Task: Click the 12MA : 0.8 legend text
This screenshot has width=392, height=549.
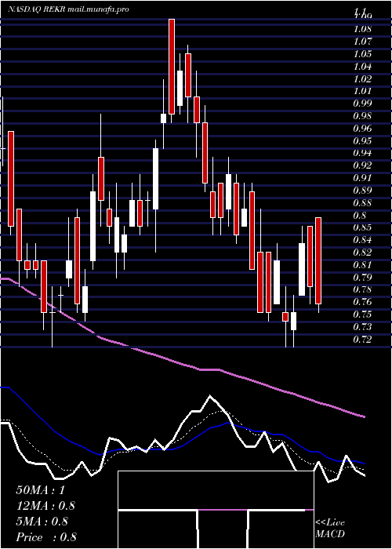Action: [x=45, y=506]
